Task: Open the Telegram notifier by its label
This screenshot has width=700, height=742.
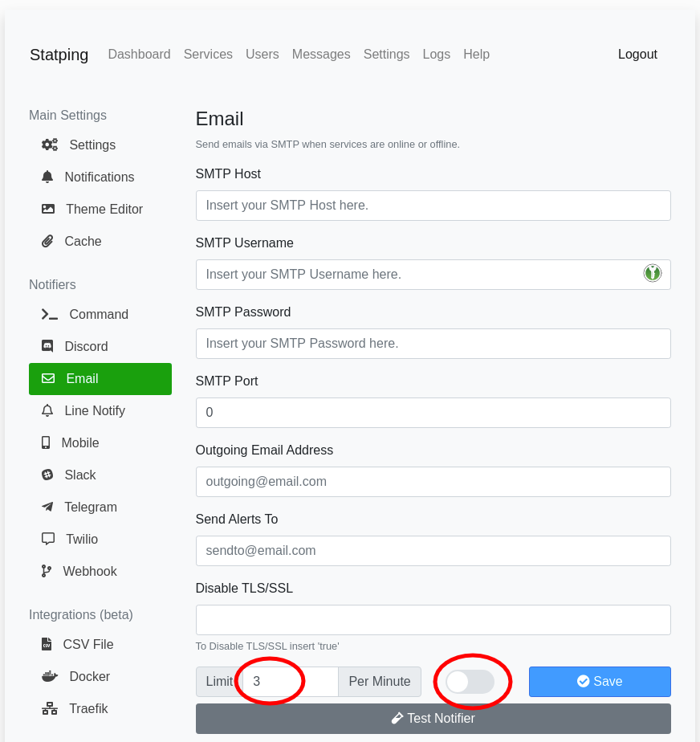Action: [91, 508]
